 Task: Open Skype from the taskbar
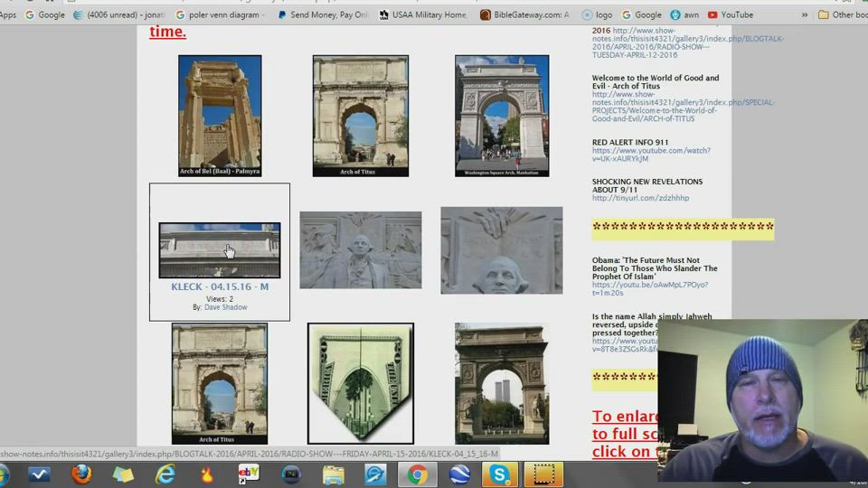(500, 474)
